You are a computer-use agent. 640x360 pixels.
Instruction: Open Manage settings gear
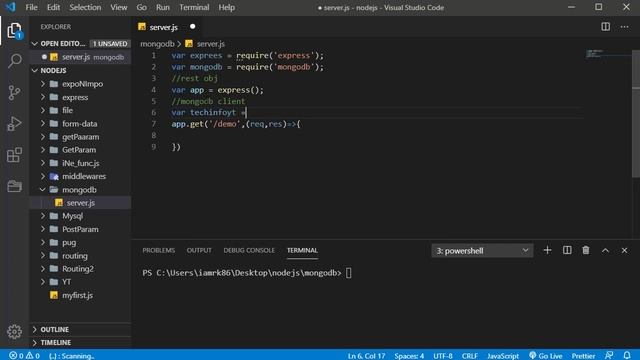coord(14,331)
